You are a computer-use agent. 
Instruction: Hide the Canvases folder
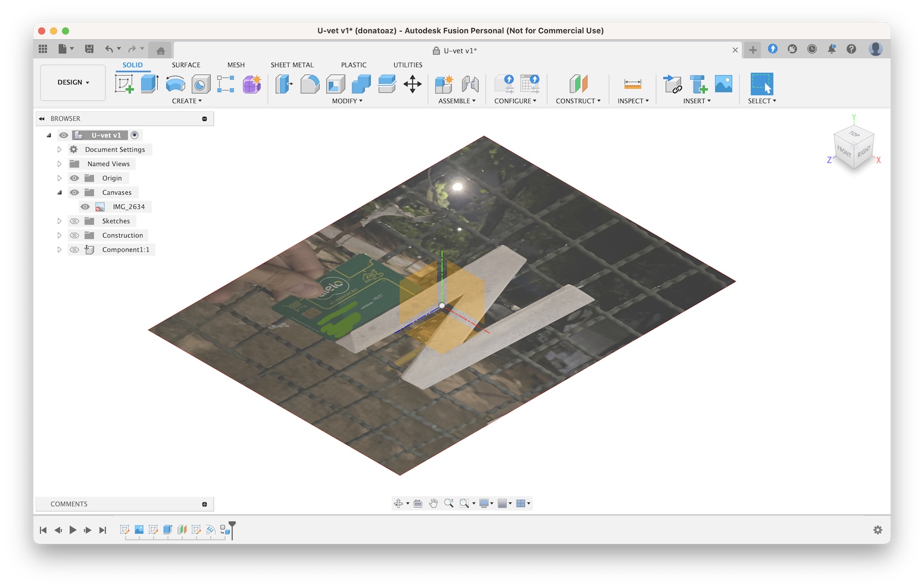pyautogui.click(x=74, y=192)
